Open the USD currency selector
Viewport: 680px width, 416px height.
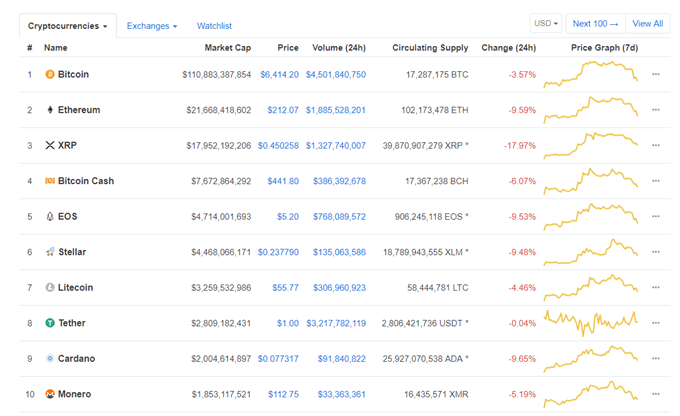pos(546,23)
